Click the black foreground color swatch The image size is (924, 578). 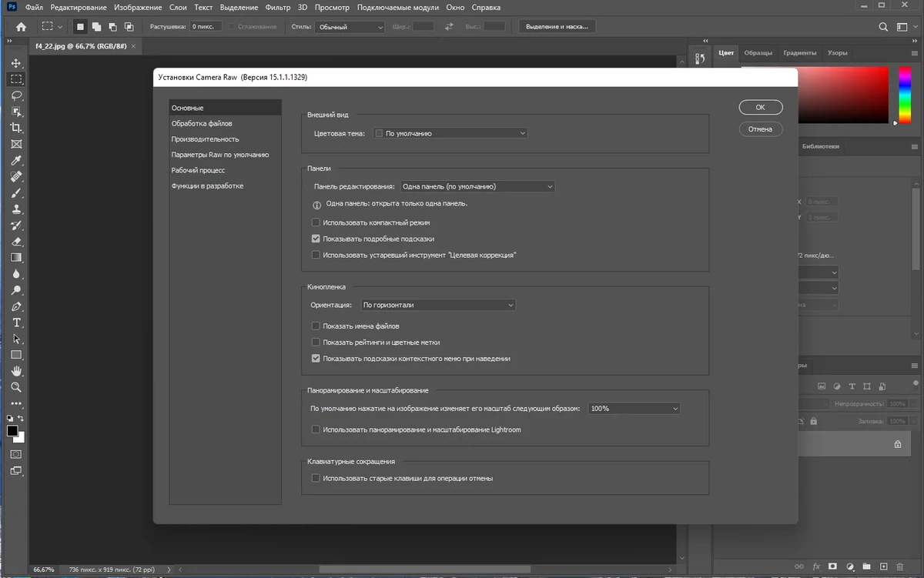coord(12,431)
